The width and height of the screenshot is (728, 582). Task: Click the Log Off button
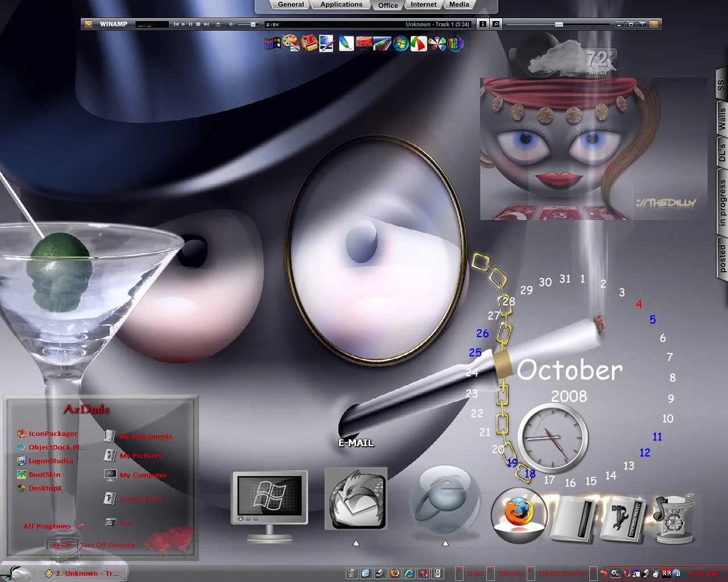pyautogui.click(x=61, y=544)
